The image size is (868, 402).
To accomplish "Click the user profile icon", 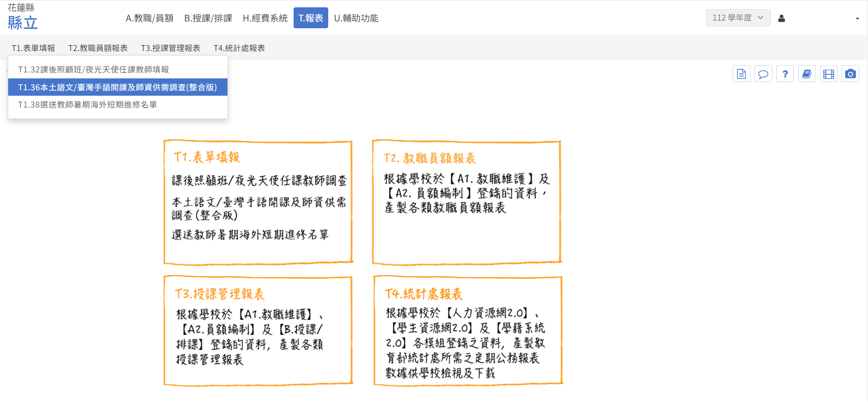I will [x=781, y=18].
